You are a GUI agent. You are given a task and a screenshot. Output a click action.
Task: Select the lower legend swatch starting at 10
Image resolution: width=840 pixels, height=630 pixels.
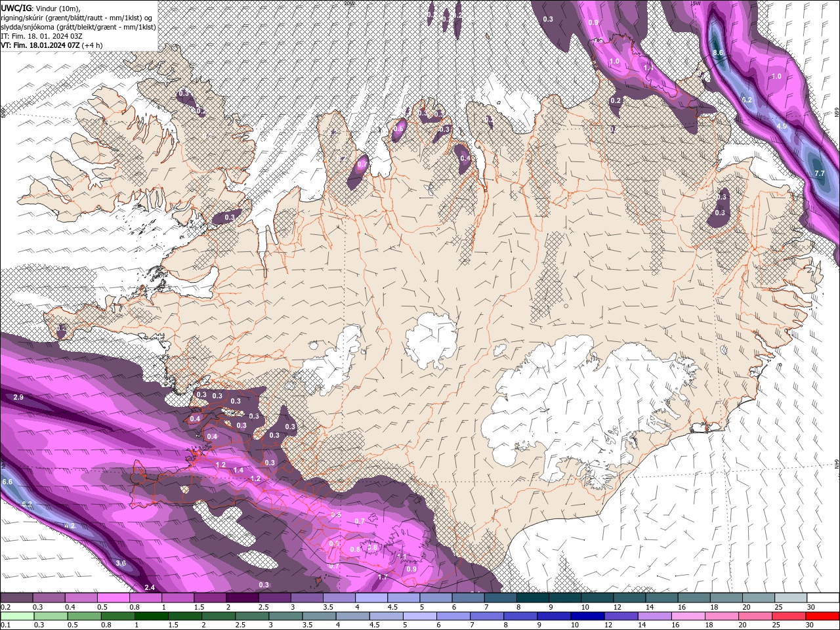tap(587, 616)
